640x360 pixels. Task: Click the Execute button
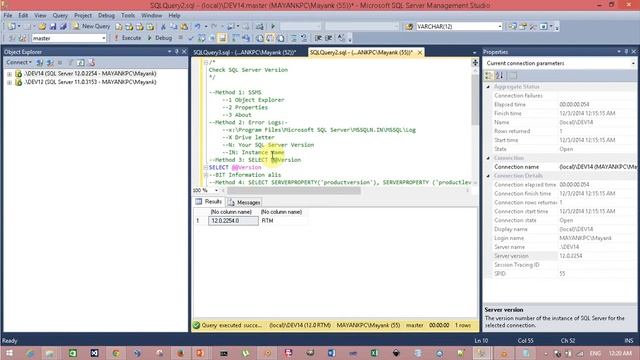pyautogui.click(x=128, y=38)
